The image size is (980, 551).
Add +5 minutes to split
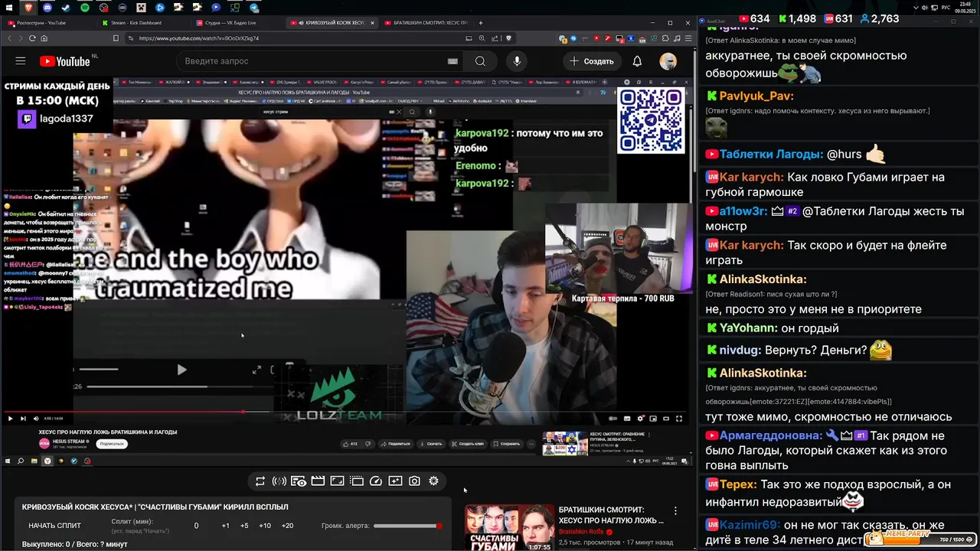coord(244,526)
